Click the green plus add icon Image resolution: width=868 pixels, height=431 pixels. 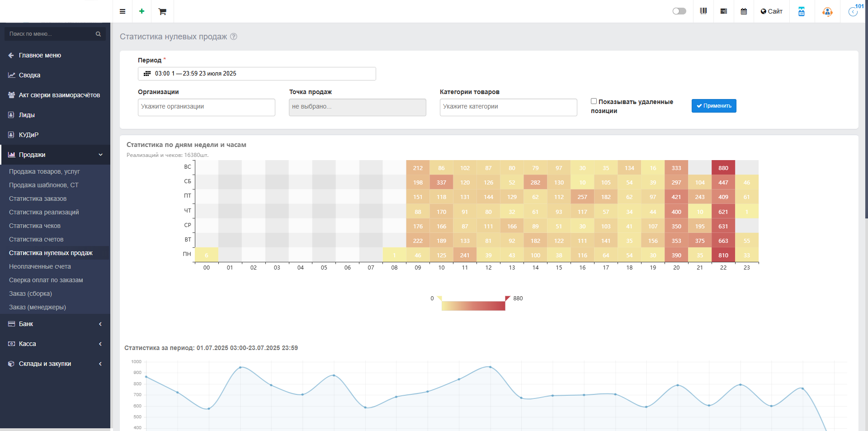click(x=142, y=11)
